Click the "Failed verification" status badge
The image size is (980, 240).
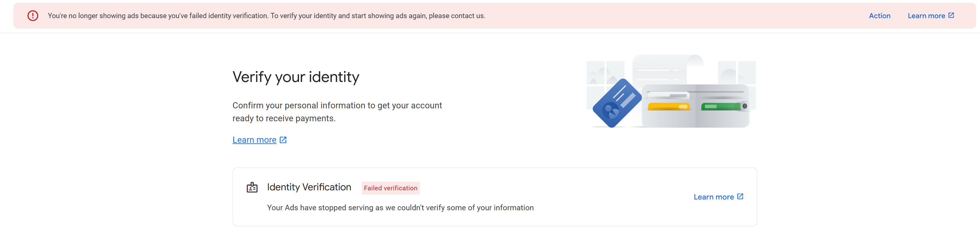390,188
